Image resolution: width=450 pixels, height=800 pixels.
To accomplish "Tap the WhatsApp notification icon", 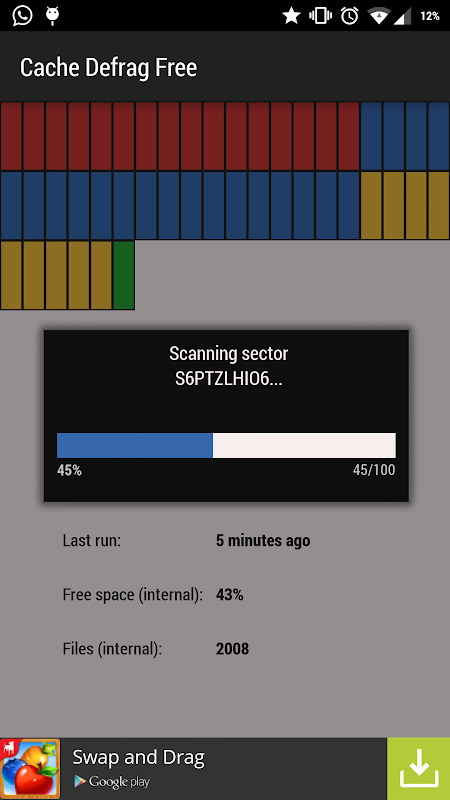I will click(x=22, y=16).
